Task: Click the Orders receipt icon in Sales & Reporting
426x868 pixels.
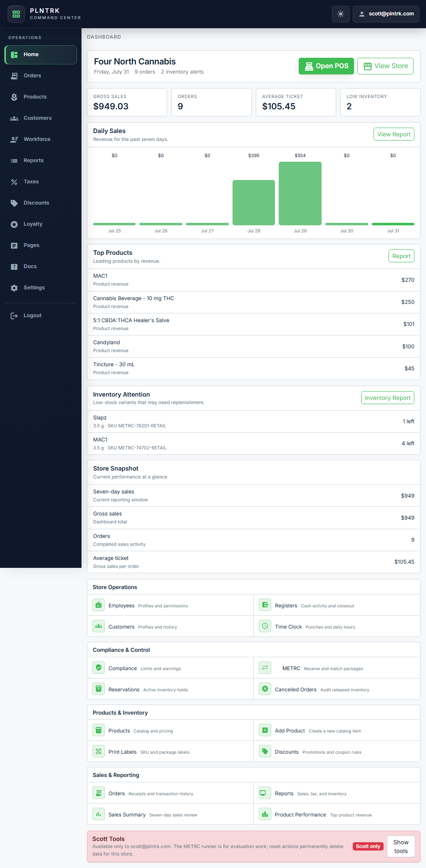Action: point(99,793)
